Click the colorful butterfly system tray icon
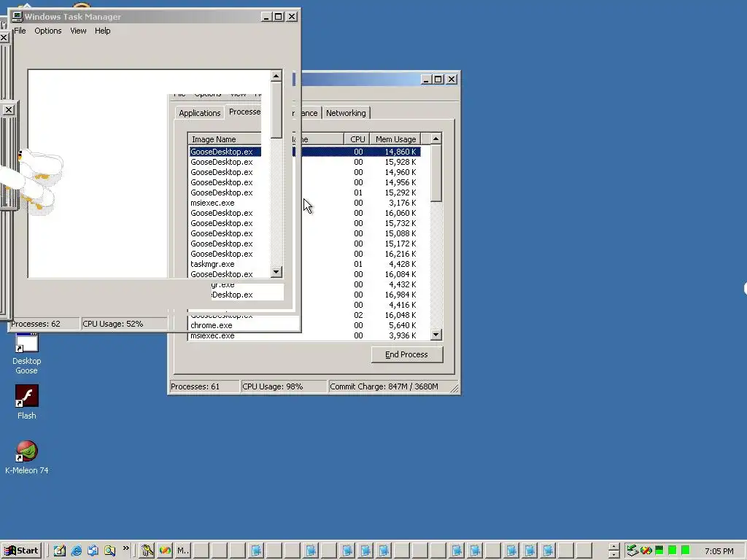747x560 pixels. [x=646, y=551]
